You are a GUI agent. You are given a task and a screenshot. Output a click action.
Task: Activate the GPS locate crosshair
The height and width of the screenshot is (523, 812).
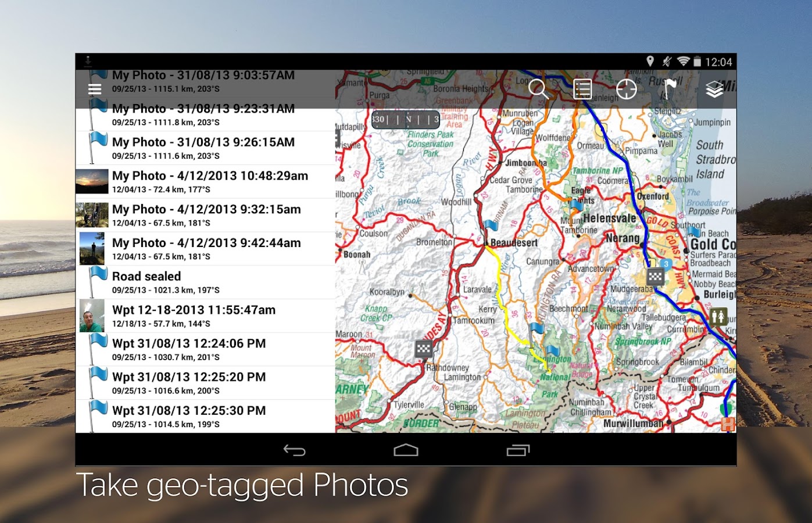click(625, 89)
